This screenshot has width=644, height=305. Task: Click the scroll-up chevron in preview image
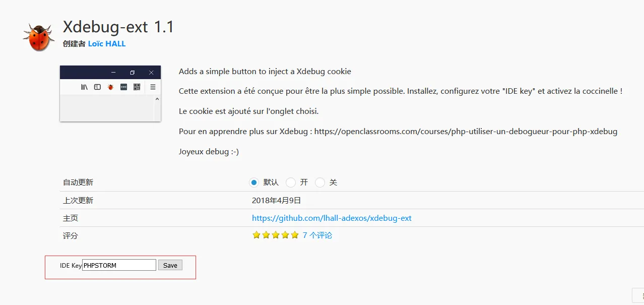pos(157,99)
